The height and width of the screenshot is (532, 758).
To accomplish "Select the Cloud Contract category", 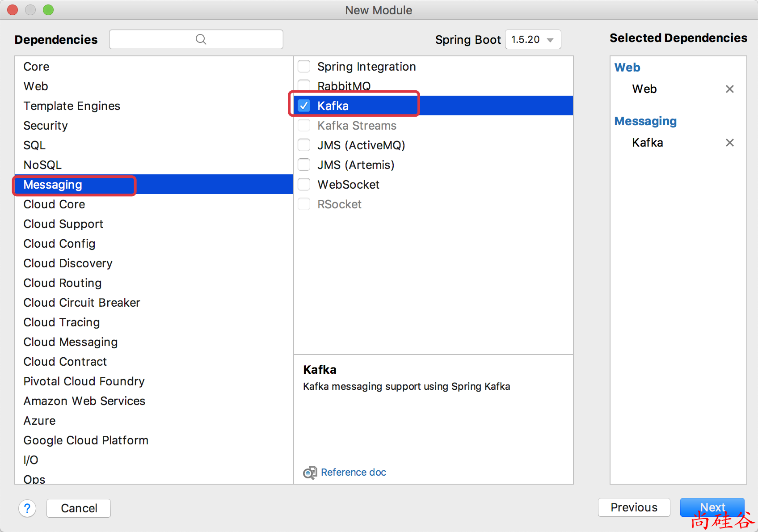I will [x=154, y=362].
